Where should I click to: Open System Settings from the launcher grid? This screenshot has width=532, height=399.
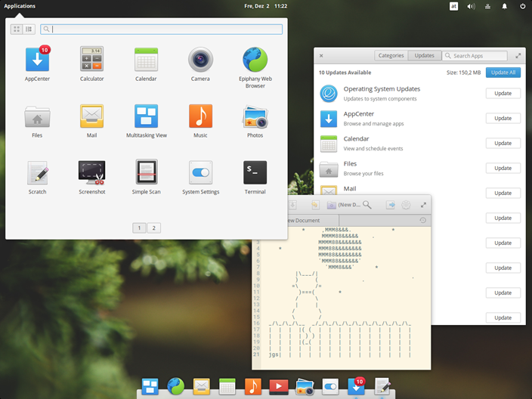tap(200, 172)
